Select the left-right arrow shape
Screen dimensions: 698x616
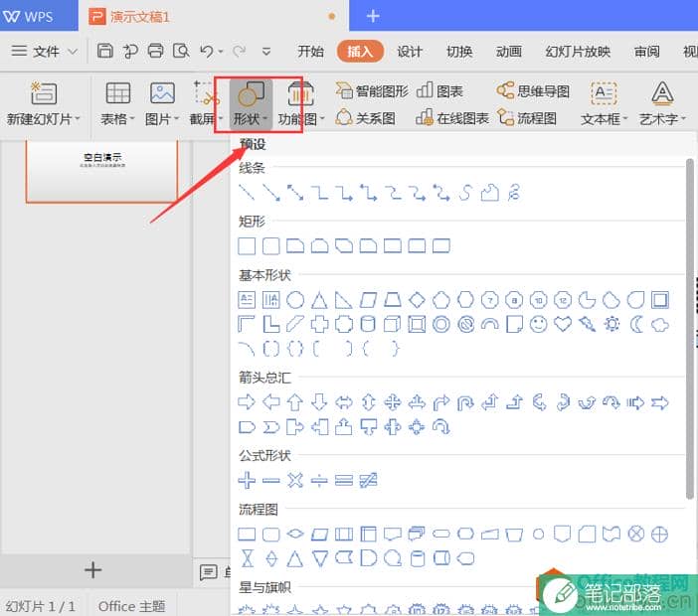[x=344, y=402]
